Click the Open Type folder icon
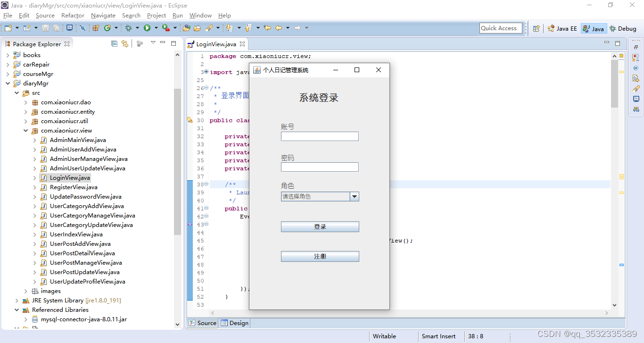Screen dimensions: 644x343 [x=187, y=28]
